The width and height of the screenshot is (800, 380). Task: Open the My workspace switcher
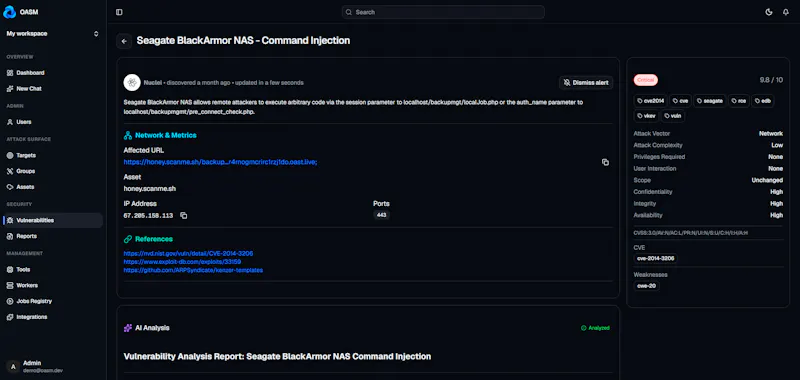(52, 34)
